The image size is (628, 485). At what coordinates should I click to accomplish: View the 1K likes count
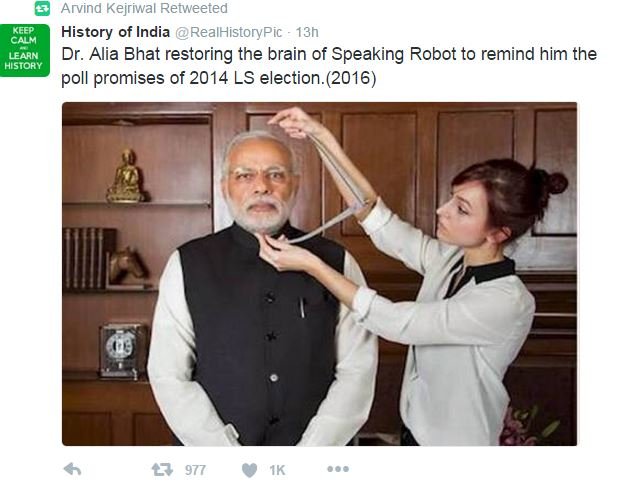pos(277,470)
